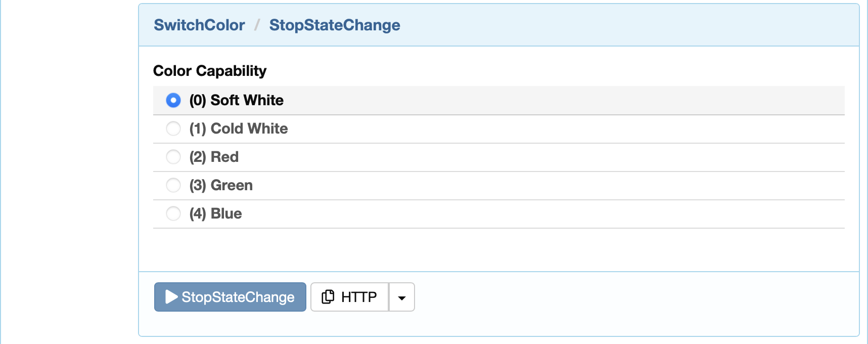Go to SwitchColor in the breadcrumb
The width and height of the screenshot is (868, 344).
click(x=199, y=25)
